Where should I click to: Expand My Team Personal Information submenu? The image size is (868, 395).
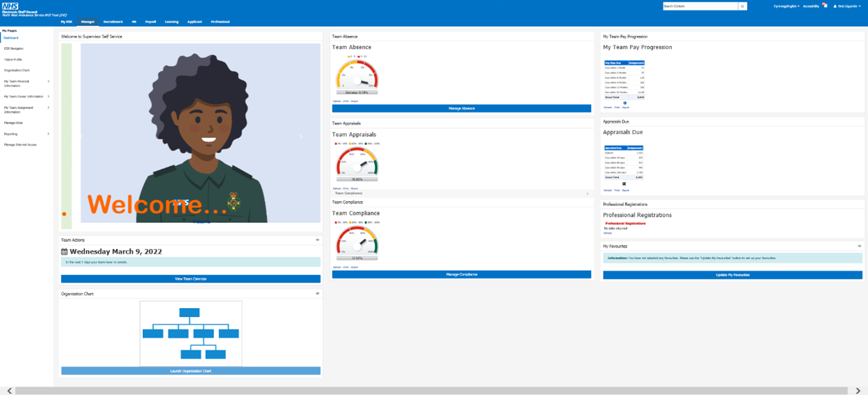48,81
